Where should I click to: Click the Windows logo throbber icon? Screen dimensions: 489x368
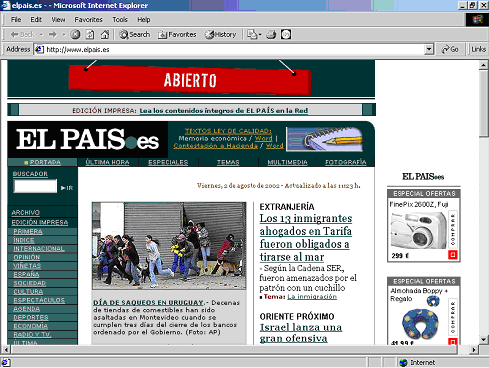(x=477, y=20)
